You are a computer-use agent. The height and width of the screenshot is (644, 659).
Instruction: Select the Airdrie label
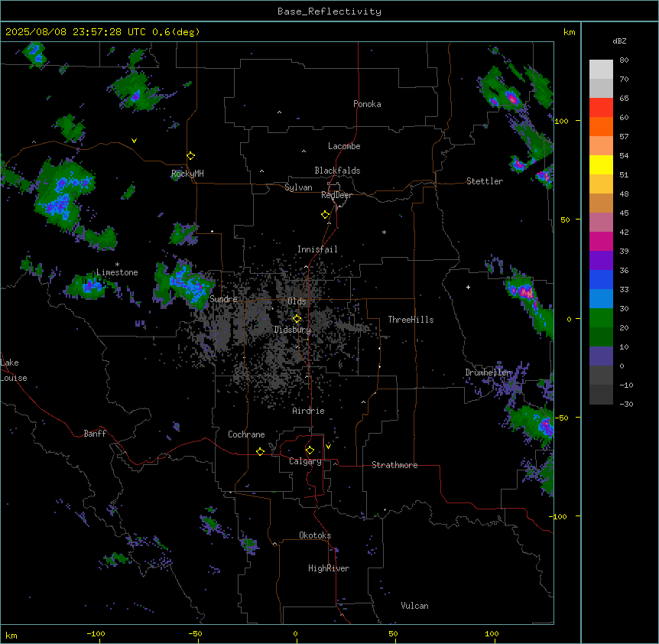coord(308,411)
